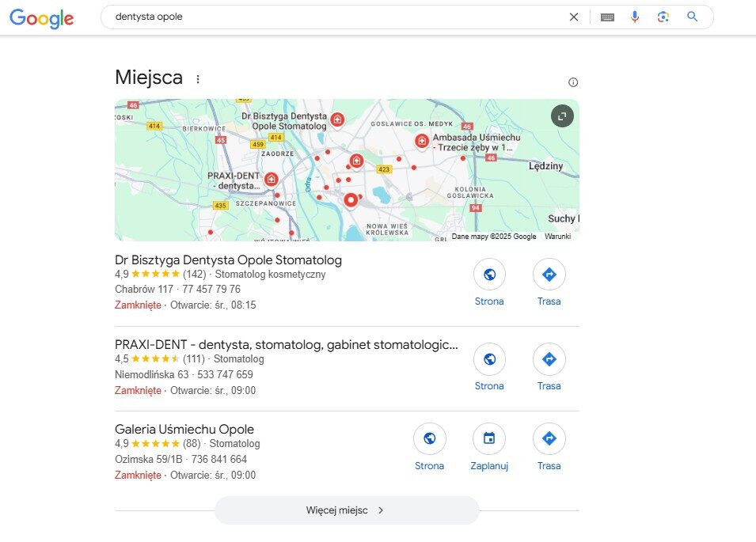Click the Miejsca heading
Viewport: 756px width, 542px height.
(x=149, y=78)
